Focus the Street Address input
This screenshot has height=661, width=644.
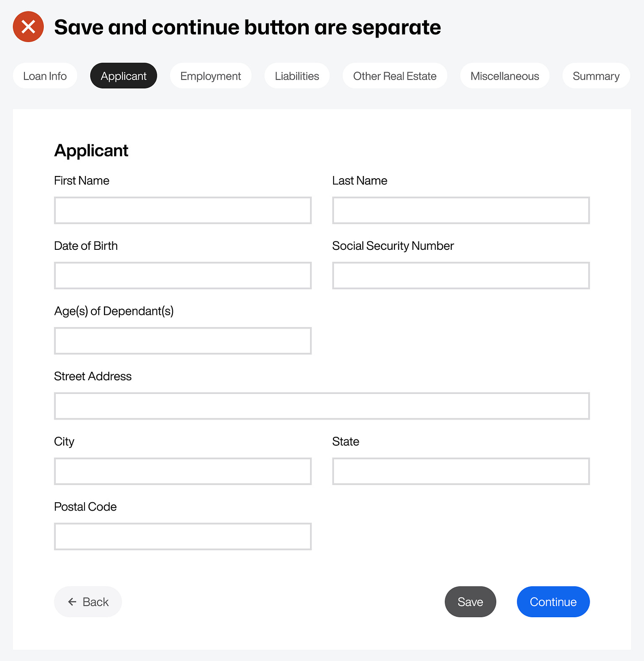[322, 406]
